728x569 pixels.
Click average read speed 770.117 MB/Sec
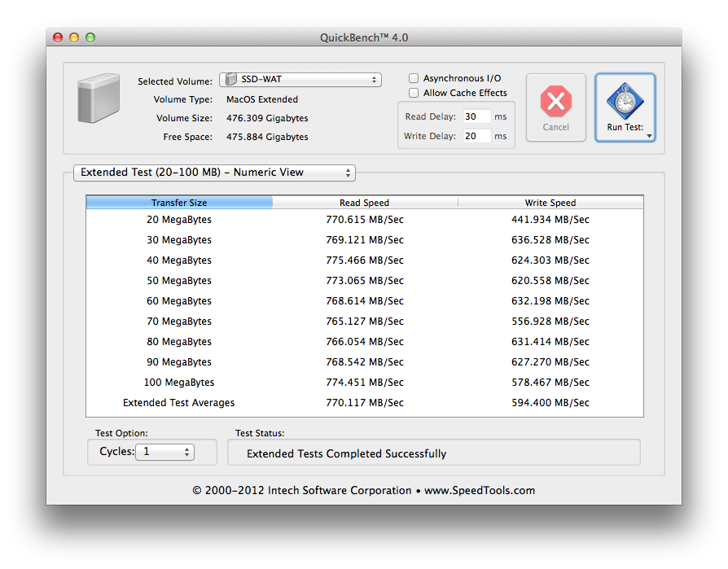[x=365, y=403]
